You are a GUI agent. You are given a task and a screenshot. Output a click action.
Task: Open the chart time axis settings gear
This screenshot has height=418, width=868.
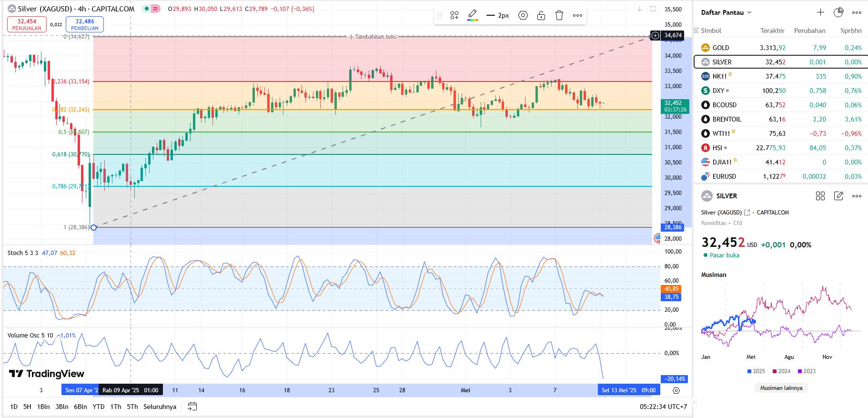click(676, 390)
